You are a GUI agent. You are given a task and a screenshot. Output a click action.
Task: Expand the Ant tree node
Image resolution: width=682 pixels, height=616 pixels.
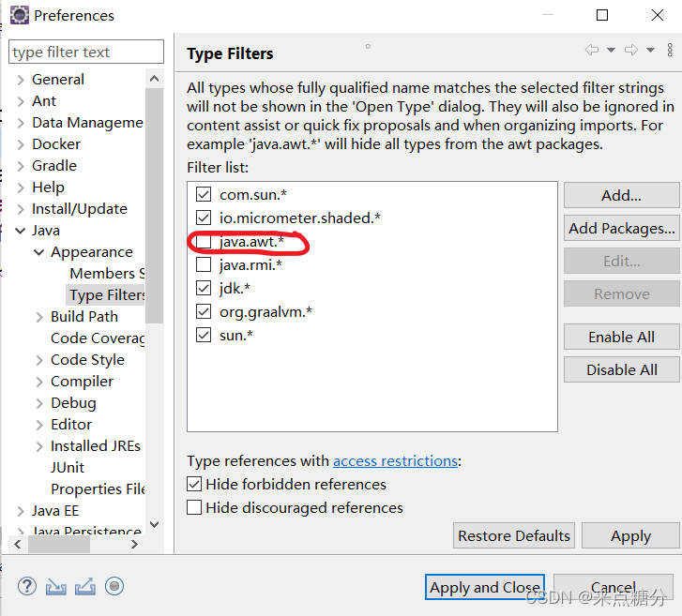coord(21,101)
